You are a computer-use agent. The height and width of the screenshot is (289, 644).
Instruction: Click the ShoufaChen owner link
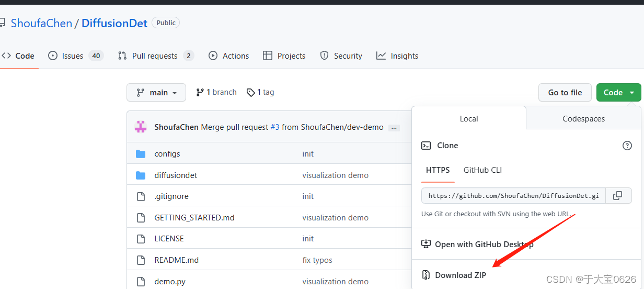41,24
